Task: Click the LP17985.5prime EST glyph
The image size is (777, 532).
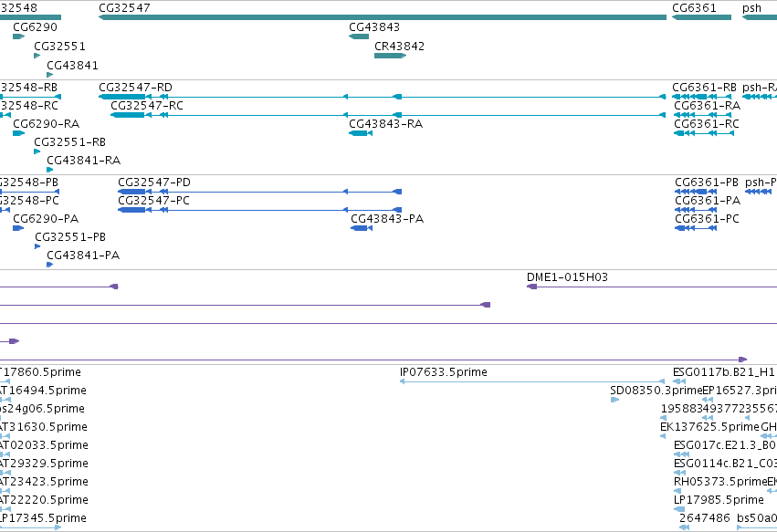Action: pos(679,509)
